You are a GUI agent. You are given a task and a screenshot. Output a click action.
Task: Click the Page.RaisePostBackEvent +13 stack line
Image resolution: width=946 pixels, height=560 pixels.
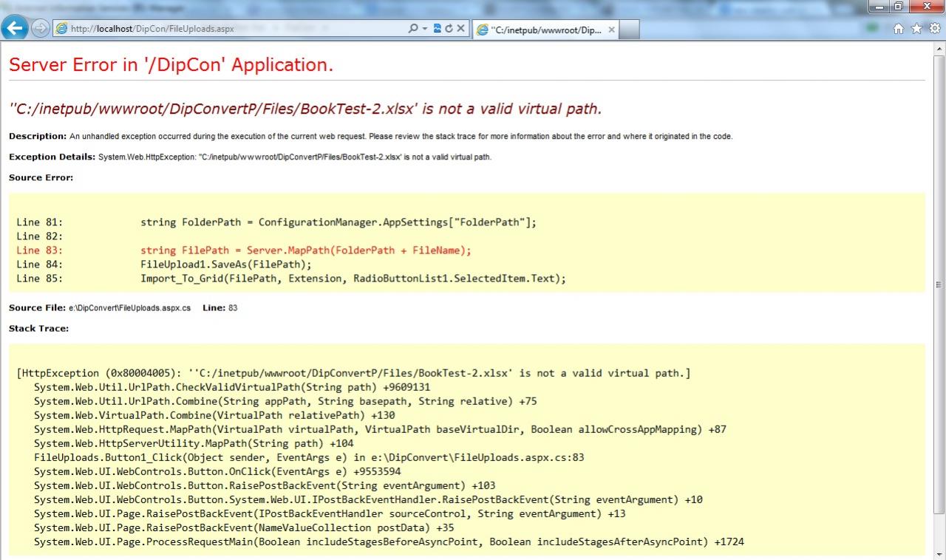click(330, 513)
